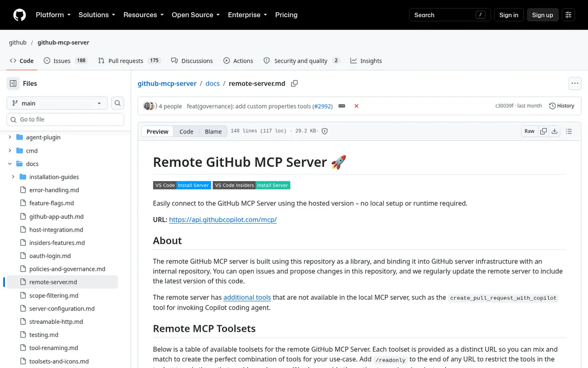Click the failed checks red X icon

point(356,106)
